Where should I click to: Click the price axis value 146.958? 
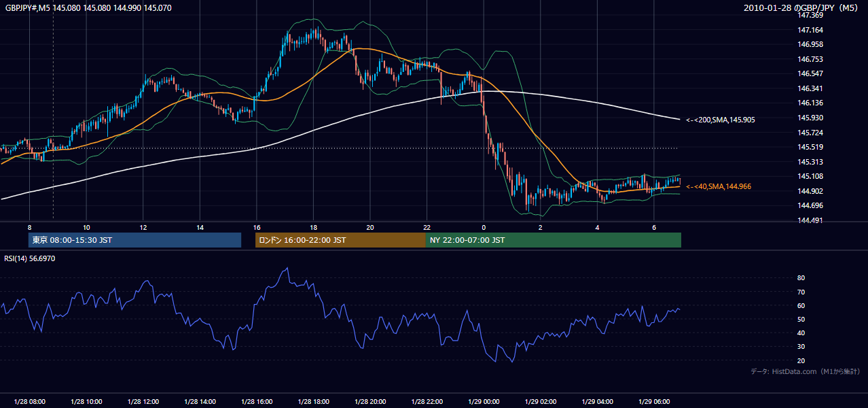click(x=810, y=44)
